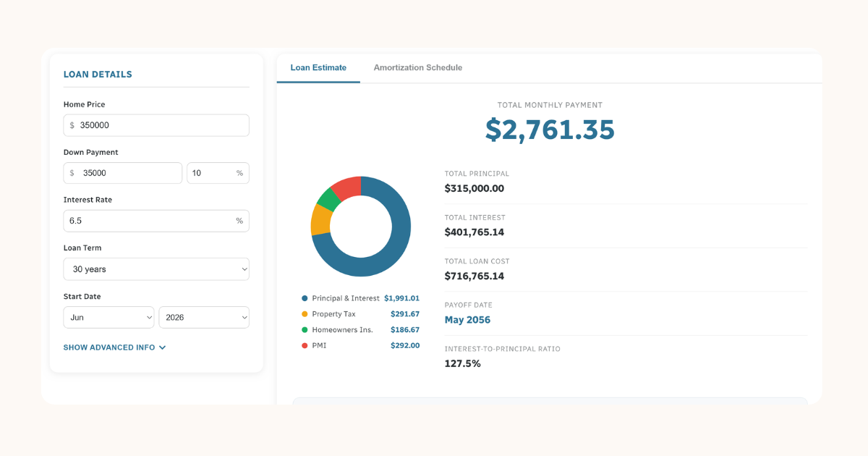Viewport: 868px width, 456px height.
Task: Click the PMI amount $292.00
Action: point(405,346)
